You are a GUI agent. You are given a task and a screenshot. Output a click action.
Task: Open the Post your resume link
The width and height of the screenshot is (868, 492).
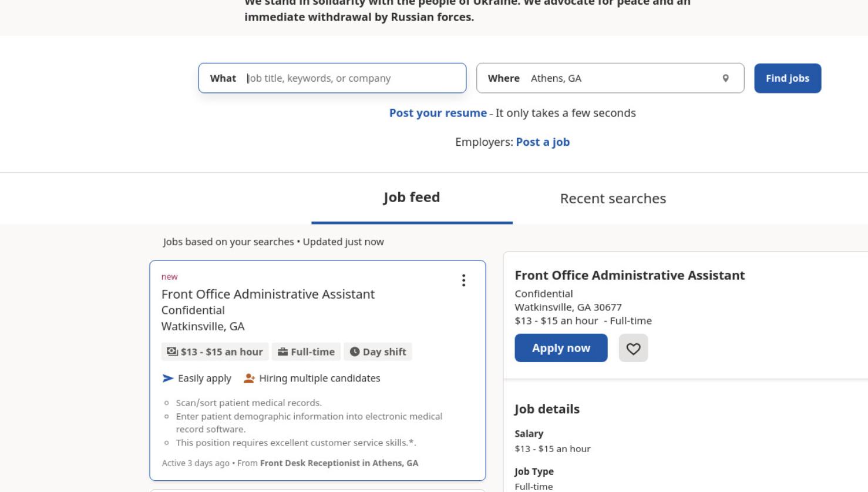438,113
